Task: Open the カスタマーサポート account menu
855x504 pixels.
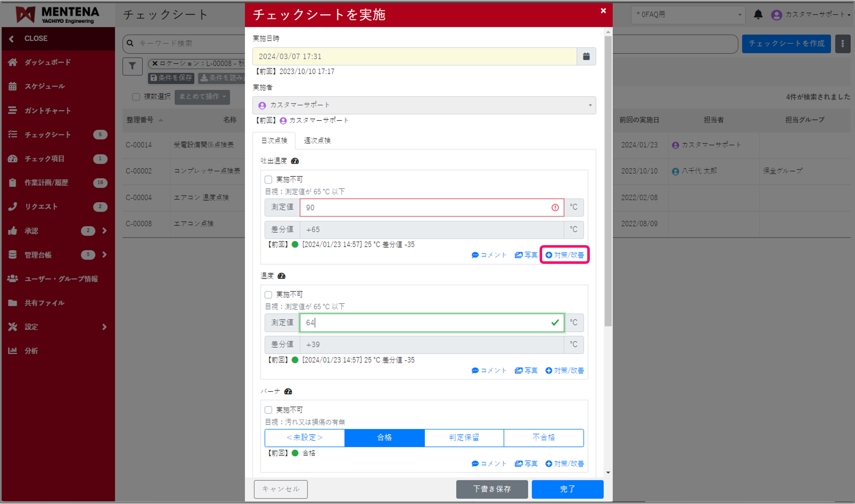Action: [x=812, y=14]
